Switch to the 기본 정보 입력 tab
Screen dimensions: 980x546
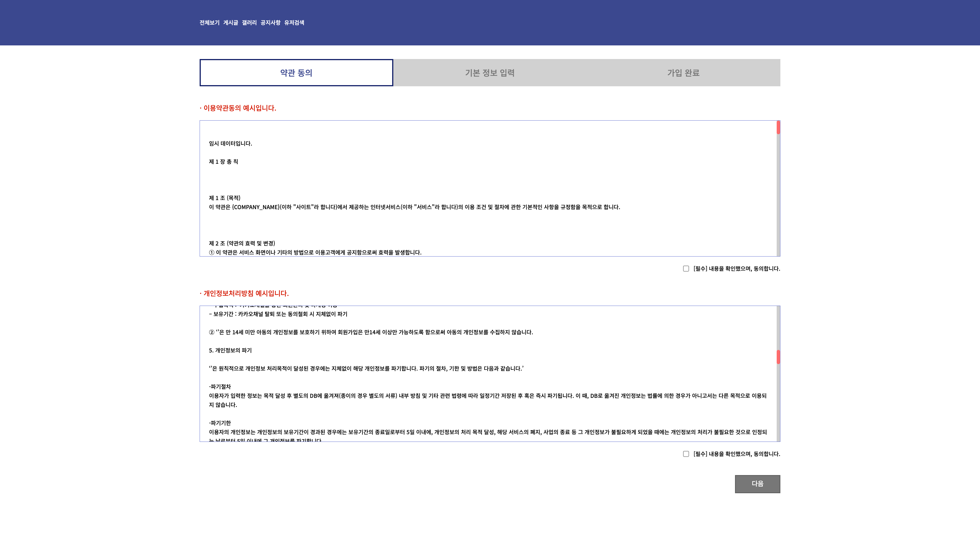pos(490,73)
